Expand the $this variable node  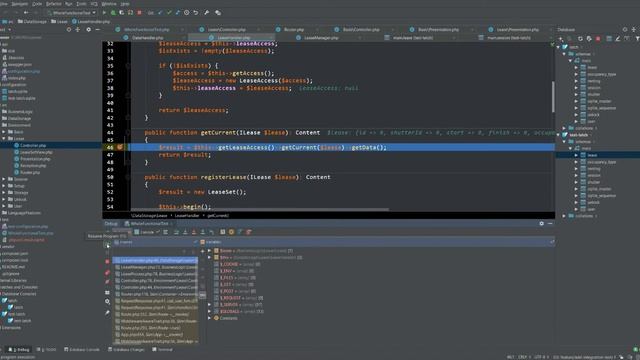209,258
